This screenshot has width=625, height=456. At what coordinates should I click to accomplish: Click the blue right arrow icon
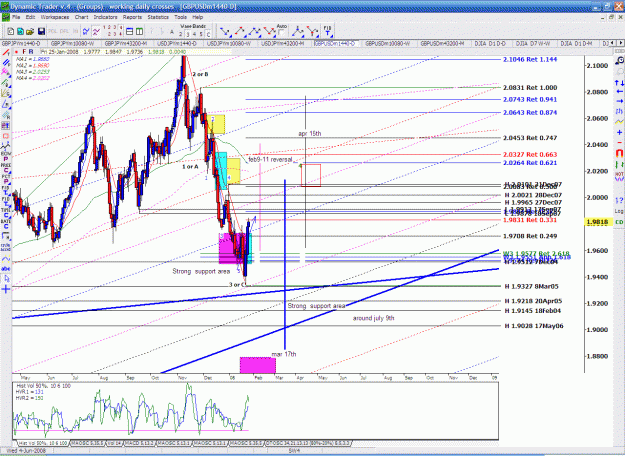click(619, 101)
